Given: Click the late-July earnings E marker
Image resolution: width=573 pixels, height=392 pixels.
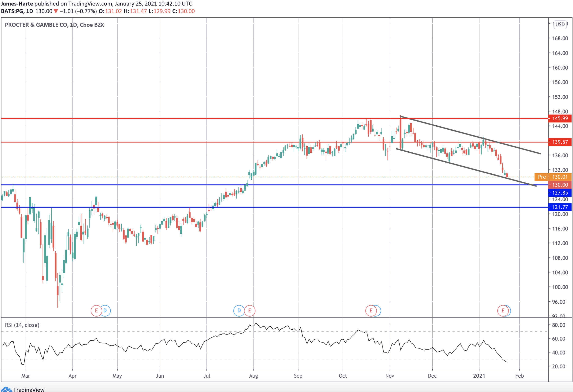Looking at the screenshot, I should point(250,310).
